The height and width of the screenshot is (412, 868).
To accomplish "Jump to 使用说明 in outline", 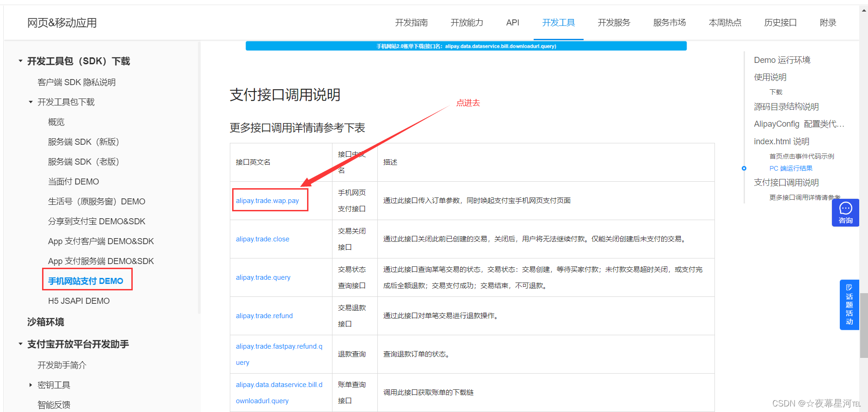I will coord(770,77).
